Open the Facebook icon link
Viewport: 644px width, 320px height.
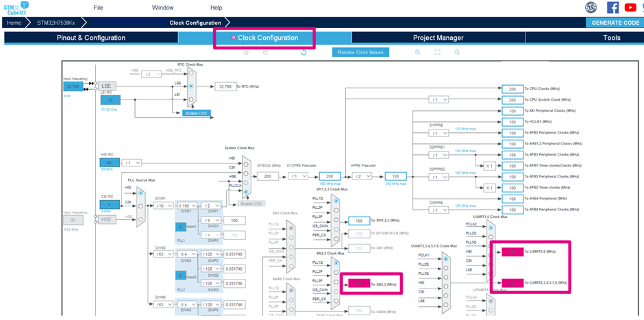612,8
